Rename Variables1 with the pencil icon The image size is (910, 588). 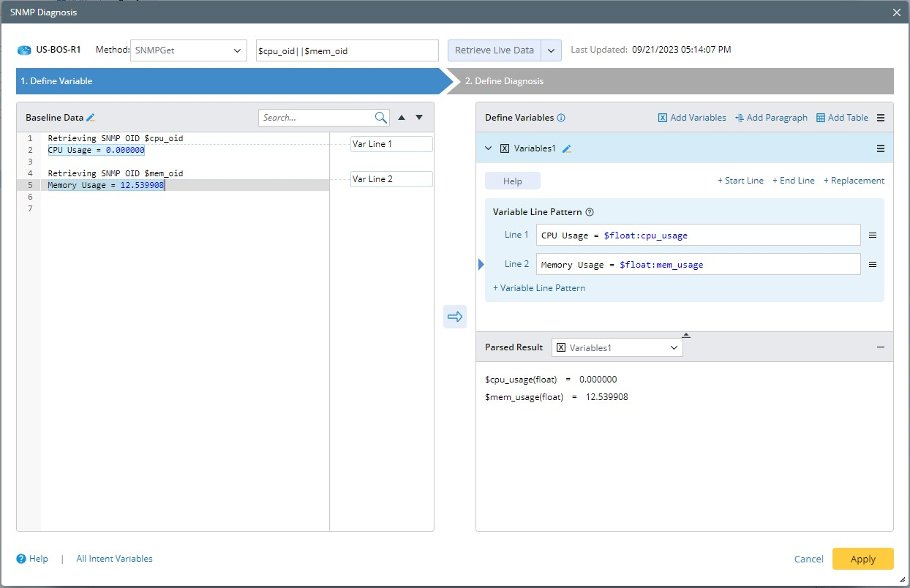pos(567,148)
